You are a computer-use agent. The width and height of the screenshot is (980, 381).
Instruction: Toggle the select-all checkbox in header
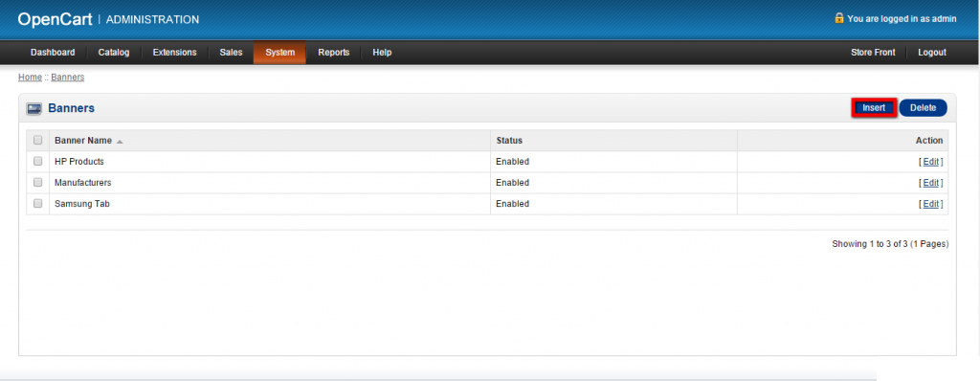pos(37,140)
